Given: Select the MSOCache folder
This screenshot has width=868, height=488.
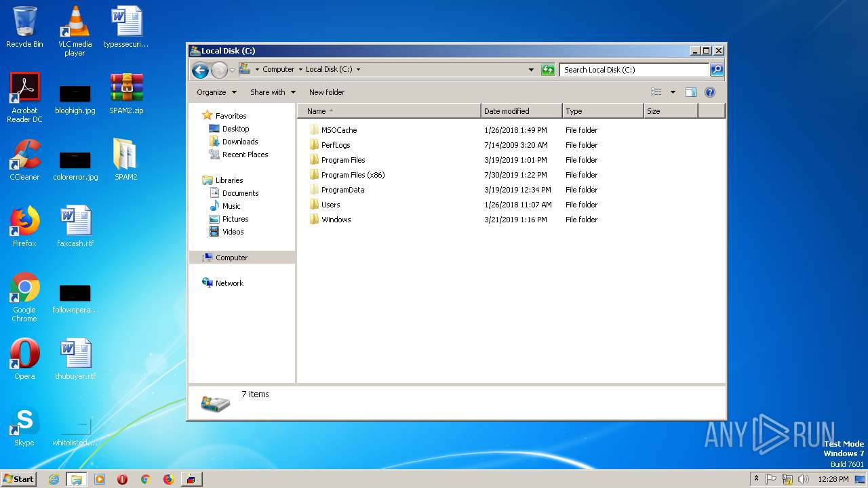Looking at the screenshot, I should click(x=339, y=130).
